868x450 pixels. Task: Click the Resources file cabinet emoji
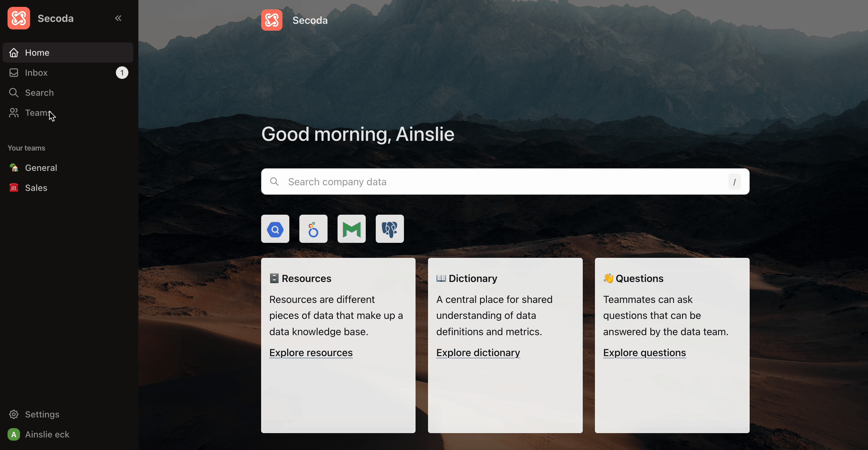(x=274, y=278)
